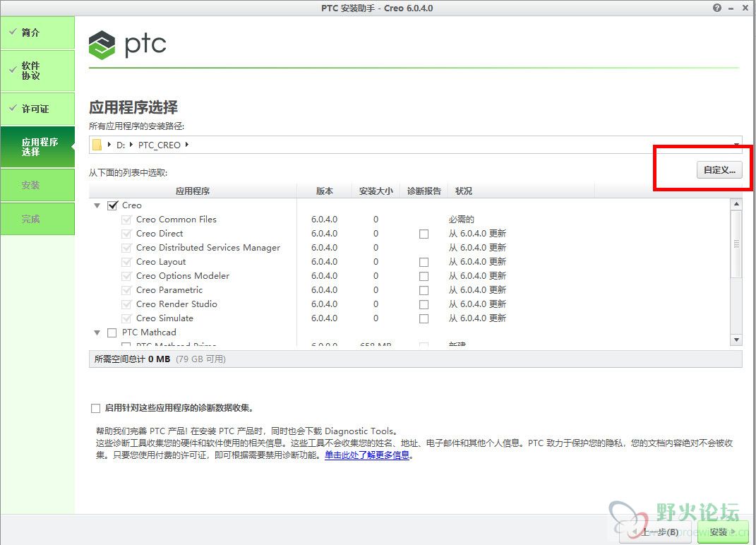Screen dimensions: 756x545
Task: Expand the arrow after D: in path
Action: click(131, 144)
